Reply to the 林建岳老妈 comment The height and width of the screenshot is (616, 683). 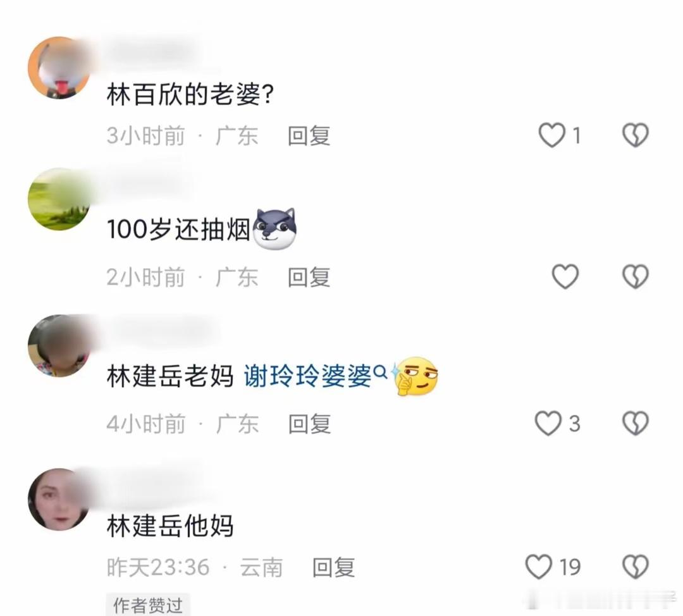tap(310, 424)
